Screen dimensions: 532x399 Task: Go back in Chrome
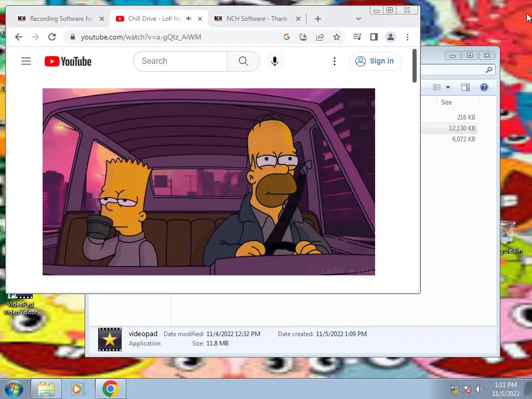[x=19, y=37]
